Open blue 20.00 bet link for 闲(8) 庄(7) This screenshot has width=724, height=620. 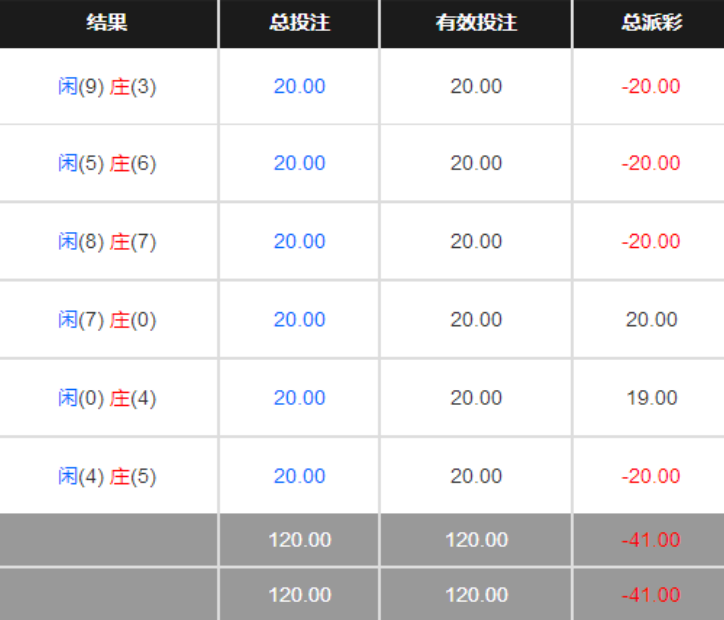tap(299, 241)
